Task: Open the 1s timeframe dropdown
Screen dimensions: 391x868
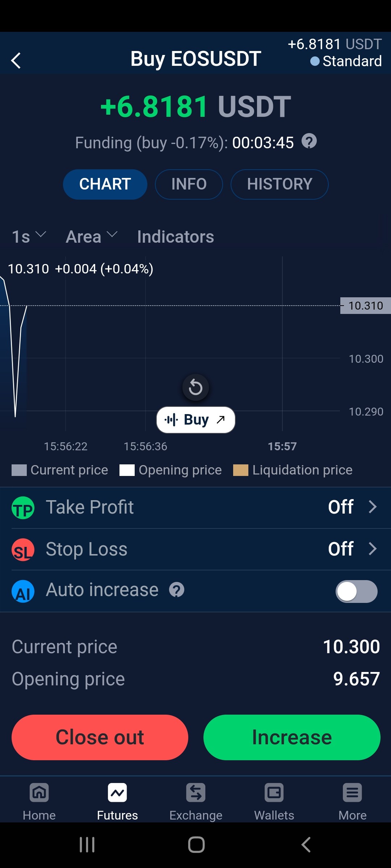Action: [x=29, y=237]
